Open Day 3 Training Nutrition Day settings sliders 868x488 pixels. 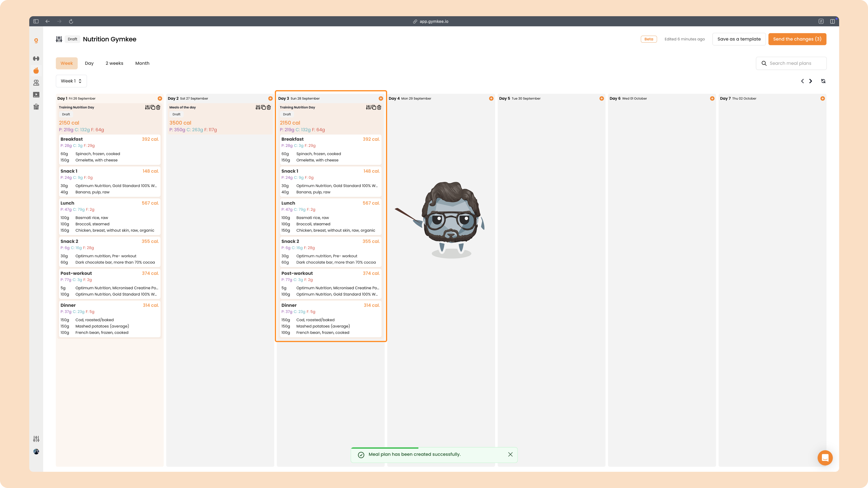[x=368, y=107]
